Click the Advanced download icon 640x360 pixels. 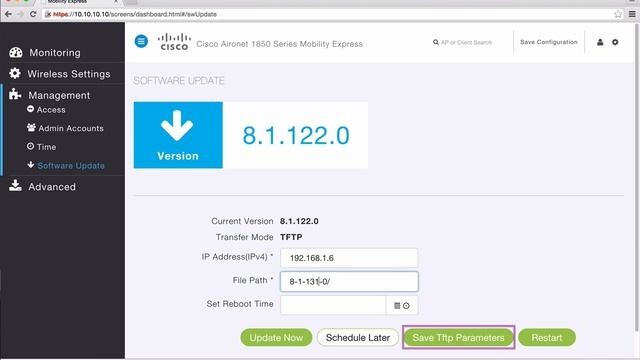[16, 186]
